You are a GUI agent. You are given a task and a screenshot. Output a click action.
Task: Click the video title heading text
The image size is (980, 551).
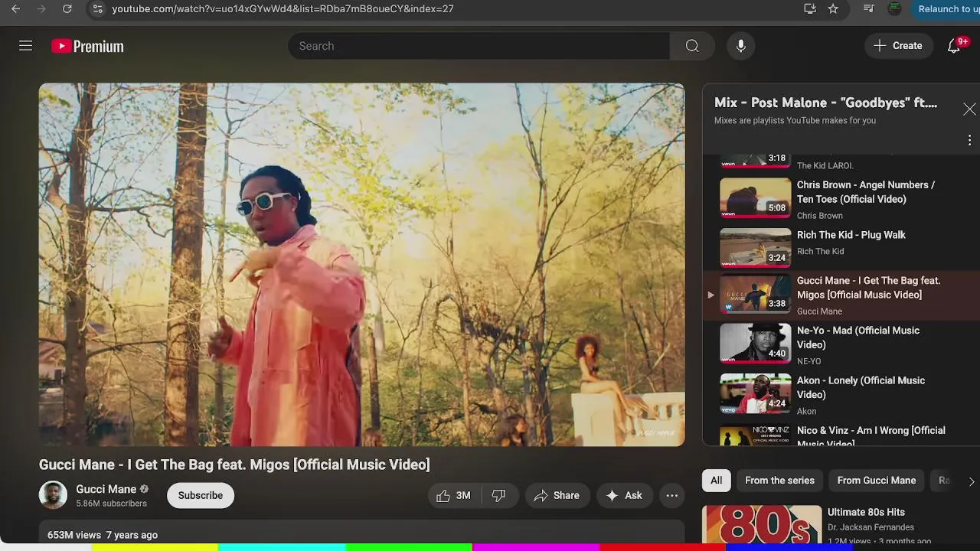click(x=234, y=465)
